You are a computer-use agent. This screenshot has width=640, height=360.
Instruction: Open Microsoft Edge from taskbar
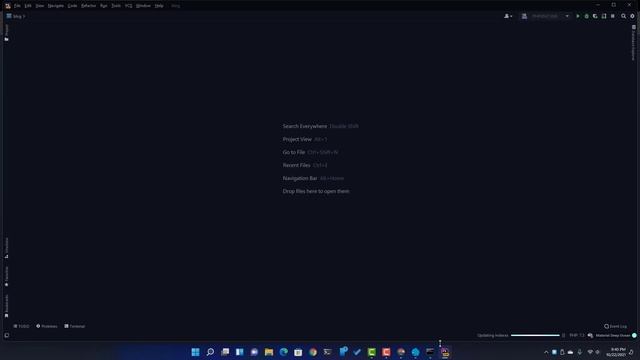click(x=284, y=352)
